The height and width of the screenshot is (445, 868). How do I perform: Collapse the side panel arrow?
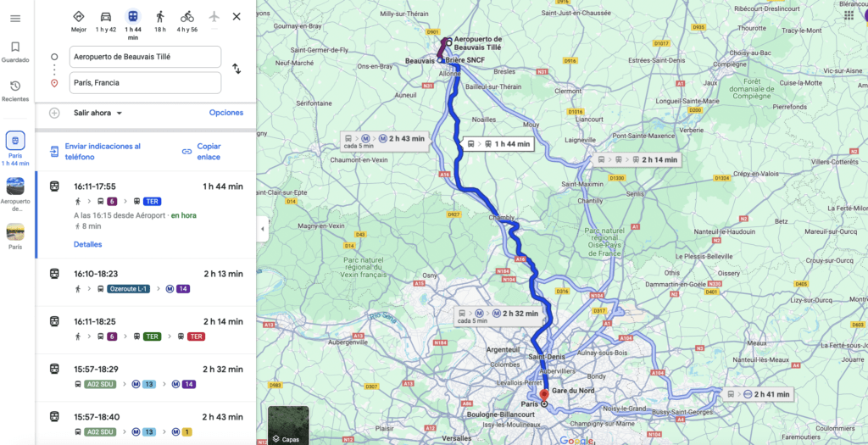(x=263, y=229)
